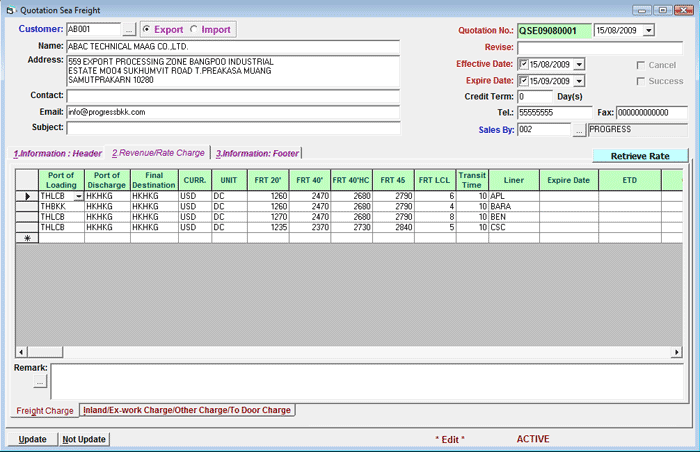
Task: Click the Retrieve Rate button
Action: pos(640,156)
